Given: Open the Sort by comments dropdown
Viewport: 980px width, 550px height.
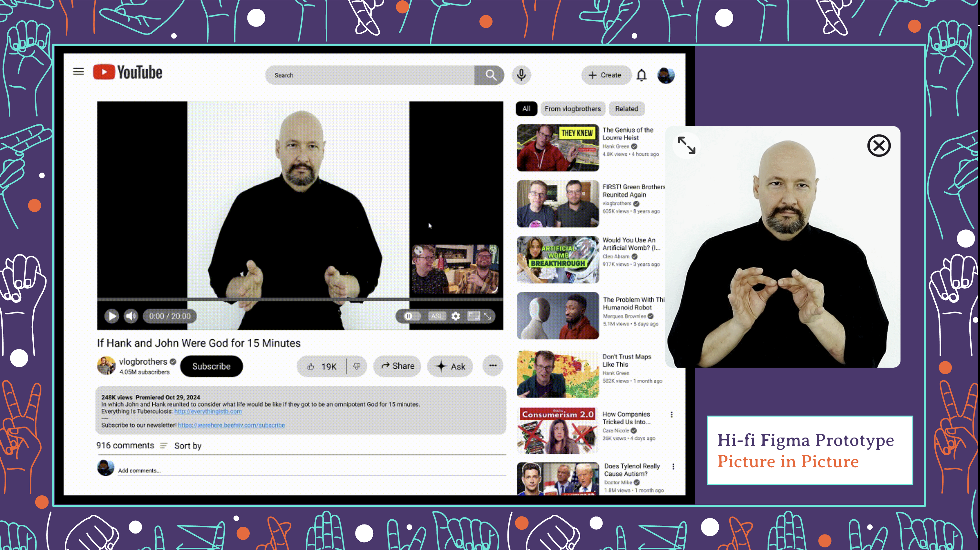Looking at the screenshot, I should pos(181,446).
